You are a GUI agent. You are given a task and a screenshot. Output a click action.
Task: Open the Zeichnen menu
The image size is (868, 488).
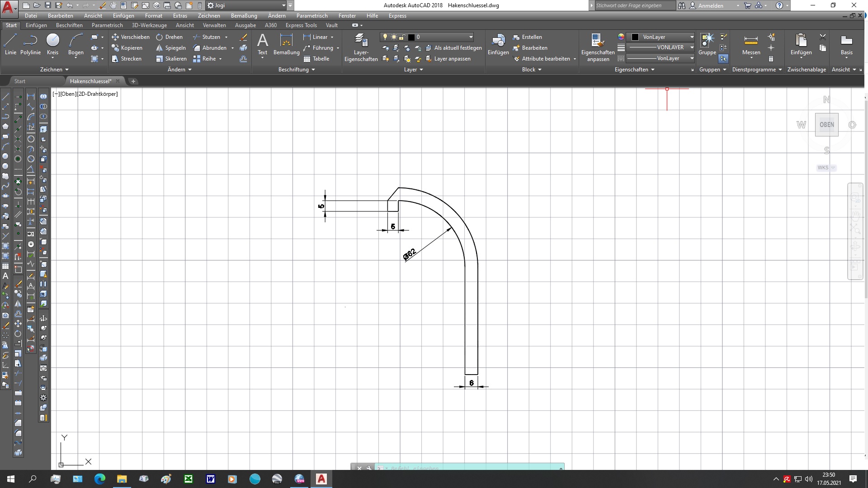tap(209, 16)
